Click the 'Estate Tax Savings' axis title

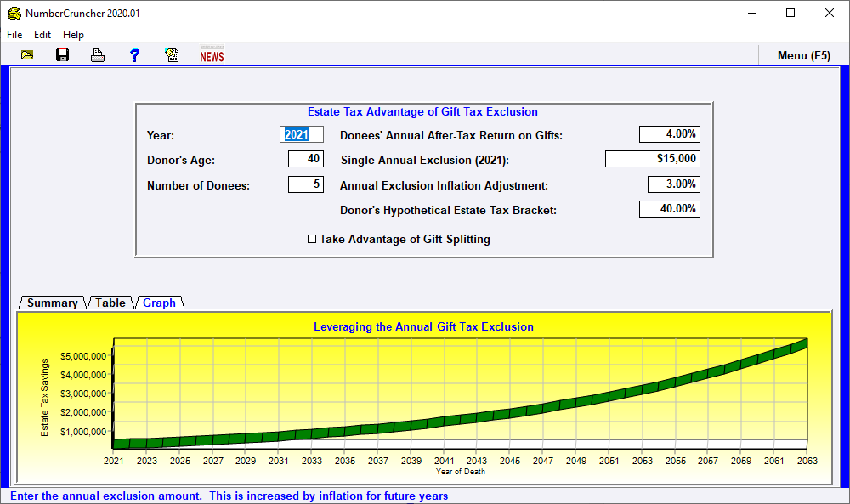pyautogui.click(x=44, y=397)
